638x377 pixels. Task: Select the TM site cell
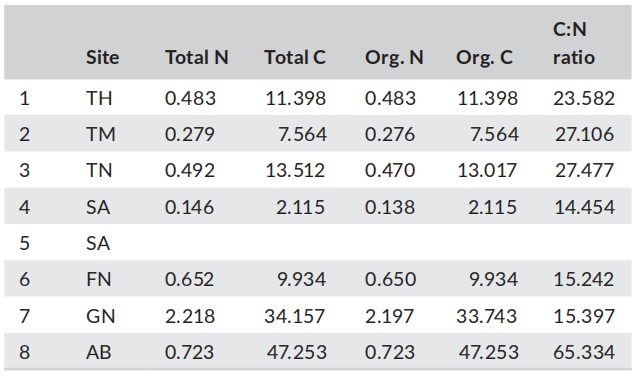click(x=101, y=134)
